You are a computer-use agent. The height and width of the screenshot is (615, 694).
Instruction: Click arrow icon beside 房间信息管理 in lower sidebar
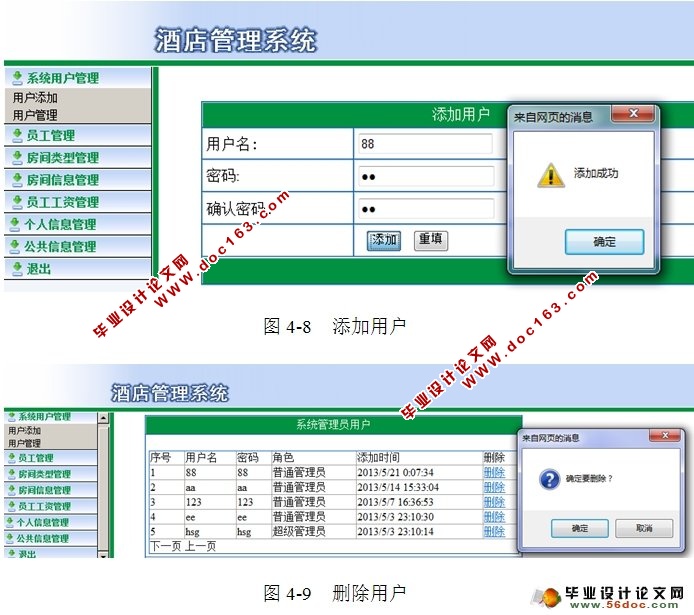pyautogui.click(x=12, y=490)
